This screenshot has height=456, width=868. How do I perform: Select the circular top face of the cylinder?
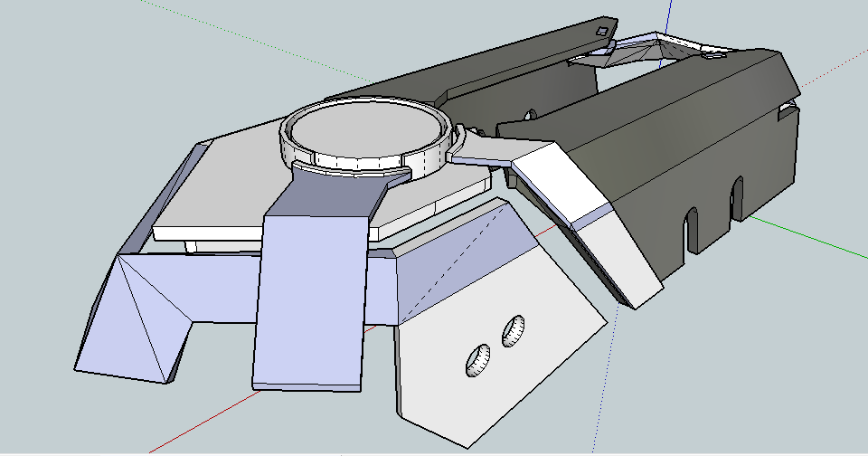(x=366, y=131)
